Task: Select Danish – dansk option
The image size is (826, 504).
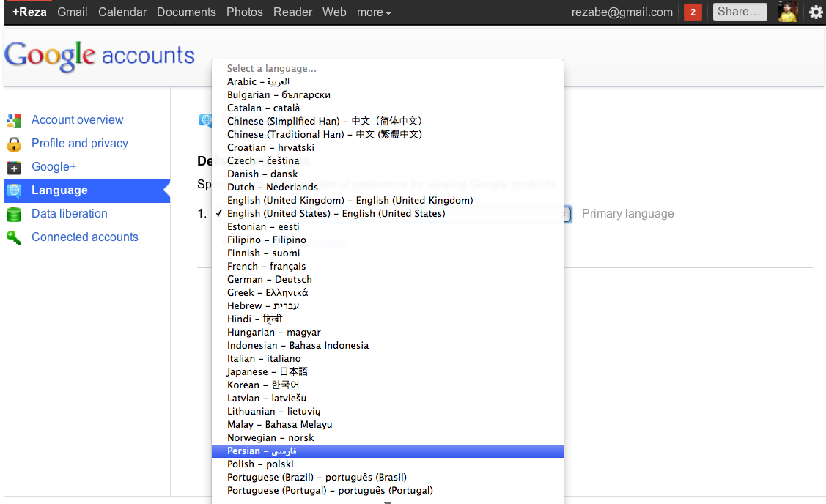Action: click(x=387, y=174)
